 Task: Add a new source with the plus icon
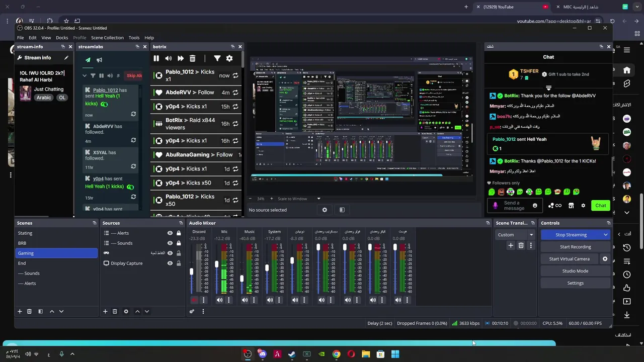pyautogui.click(x=105, y=311)
